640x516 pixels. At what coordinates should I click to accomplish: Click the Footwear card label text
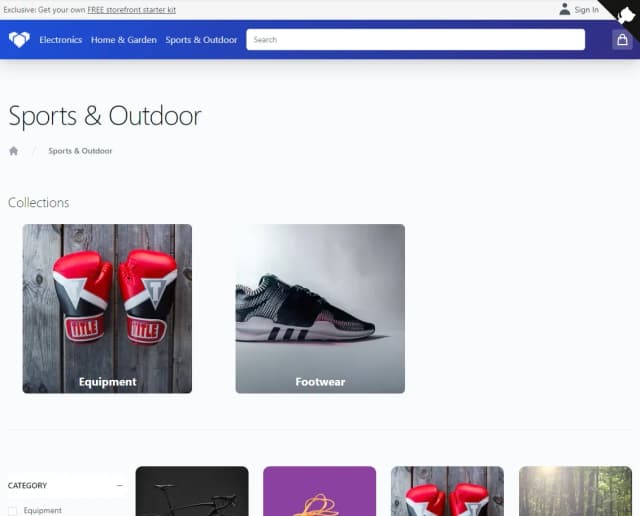[x=320, y=382]
